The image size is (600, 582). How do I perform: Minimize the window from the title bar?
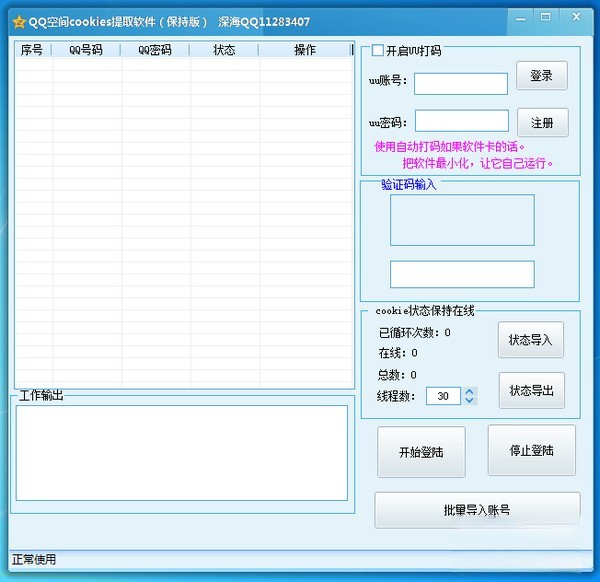click(x=520, y=17)
